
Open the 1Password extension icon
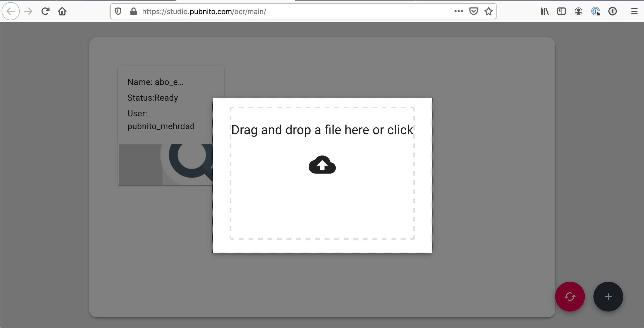pos(613,11)
